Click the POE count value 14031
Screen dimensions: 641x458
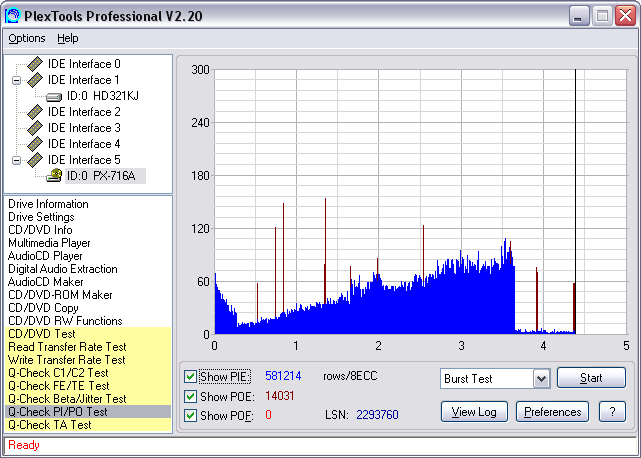pyautogui.click(x=280, y=396)
